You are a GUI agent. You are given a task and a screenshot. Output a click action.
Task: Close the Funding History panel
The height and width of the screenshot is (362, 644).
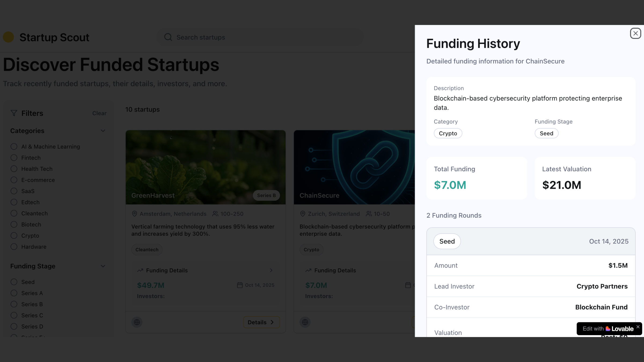click(635, 34)
